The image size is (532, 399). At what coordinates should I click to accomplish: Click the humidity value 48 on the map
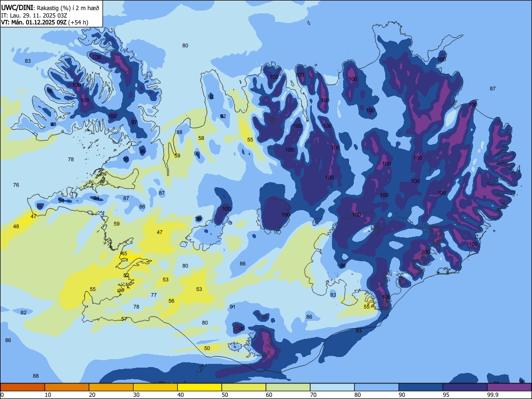click(x=16, y=226)
